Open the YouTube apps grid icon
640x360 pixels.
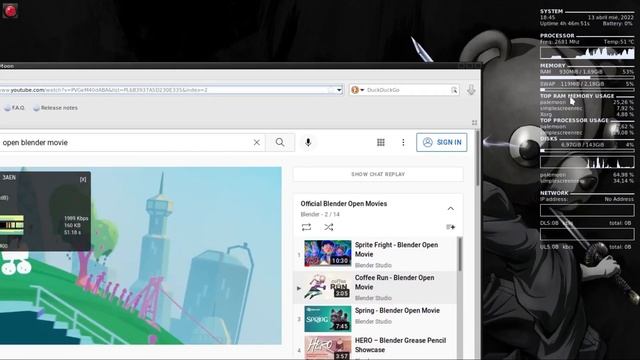tap(381, 142)
